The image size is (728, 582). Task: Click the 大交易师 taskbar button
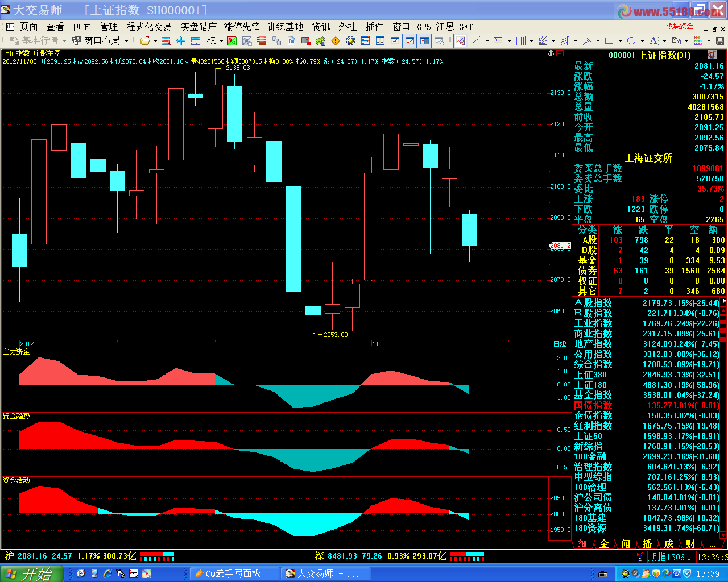[326, 574]
